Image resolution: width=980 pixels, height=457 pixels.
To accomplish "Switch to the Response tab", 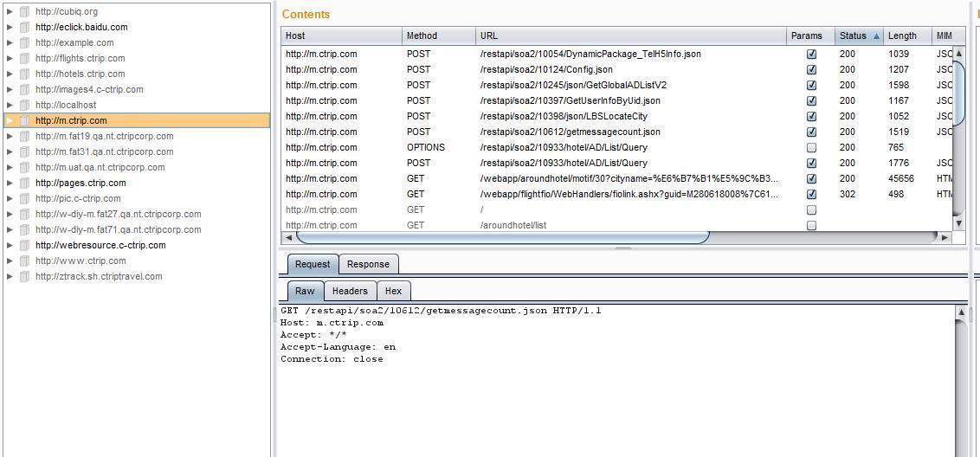I will pyautogui.click(x=368, y=264).
